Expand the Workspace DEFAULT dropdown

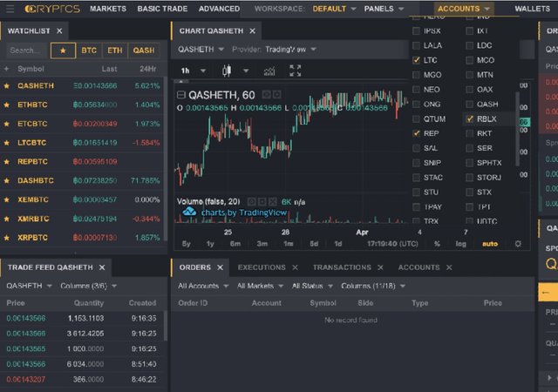click(x=334, y=9)
